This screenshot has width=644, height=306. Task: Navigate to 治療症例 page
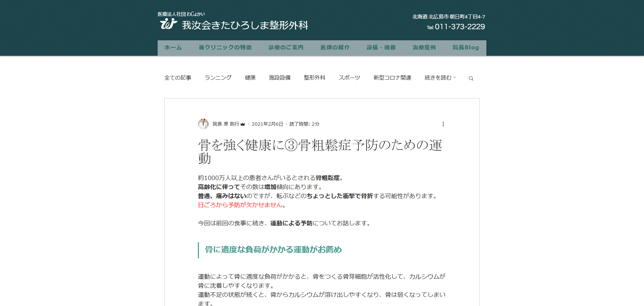[424, 48]
